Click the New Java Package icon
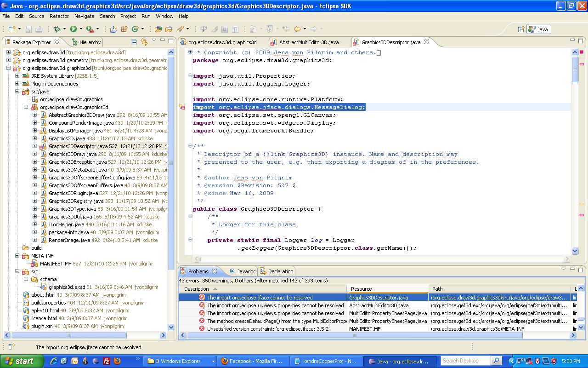Screen dimensions: 588x368 (124, 29)
